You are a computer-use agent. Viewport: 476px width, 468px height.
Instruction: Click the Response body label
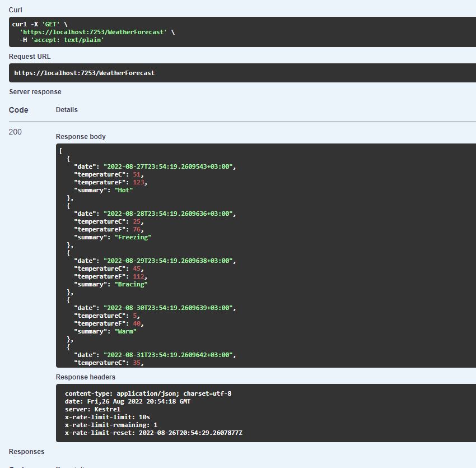coord(81,137)
